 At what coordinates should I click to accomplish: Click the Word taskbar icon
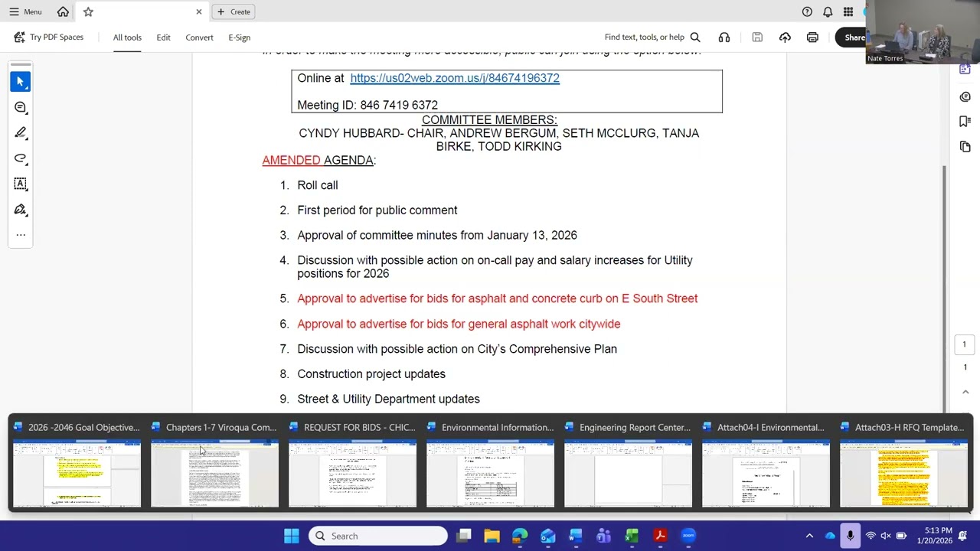576,536
